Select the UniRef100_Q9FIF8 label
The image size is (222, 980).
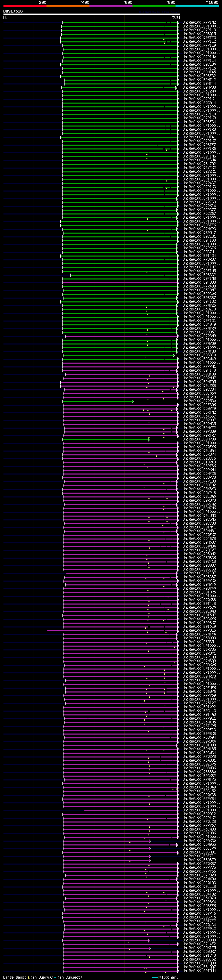pyautogui.click(x=199, y=371)
